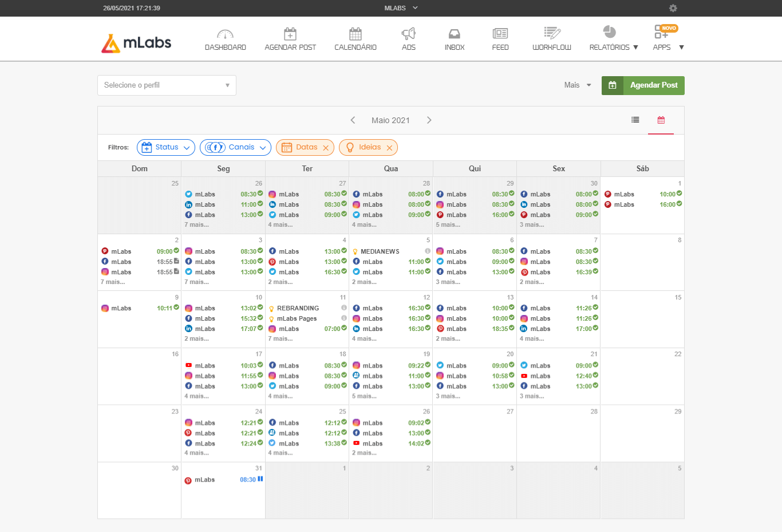
Task: Click the settings gear in top bar
Action: (673, 8)
